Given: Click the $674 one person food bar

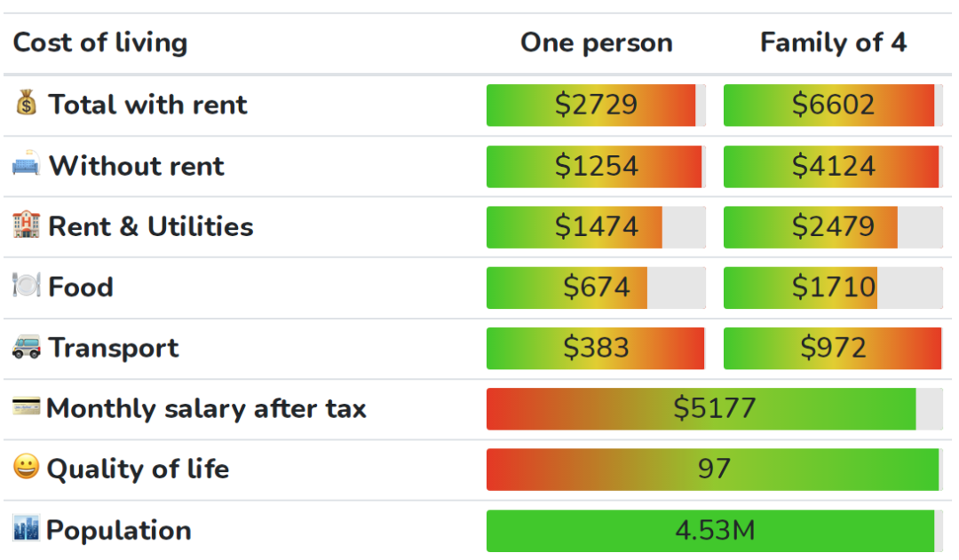Looking at the screenshot, I should (596, 287).
